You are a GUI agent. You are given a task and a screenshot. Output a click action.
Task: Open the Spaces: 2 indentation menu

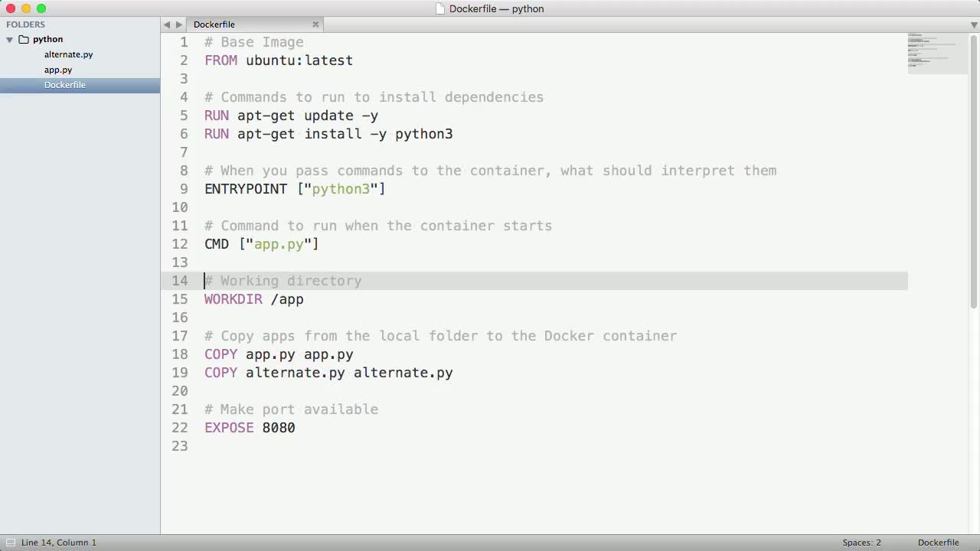(x=861, y=543)
